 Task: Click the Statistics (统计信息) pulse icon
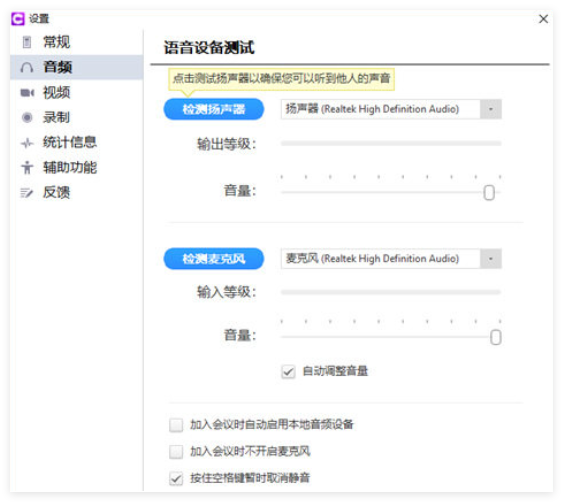tap(27, 143)
